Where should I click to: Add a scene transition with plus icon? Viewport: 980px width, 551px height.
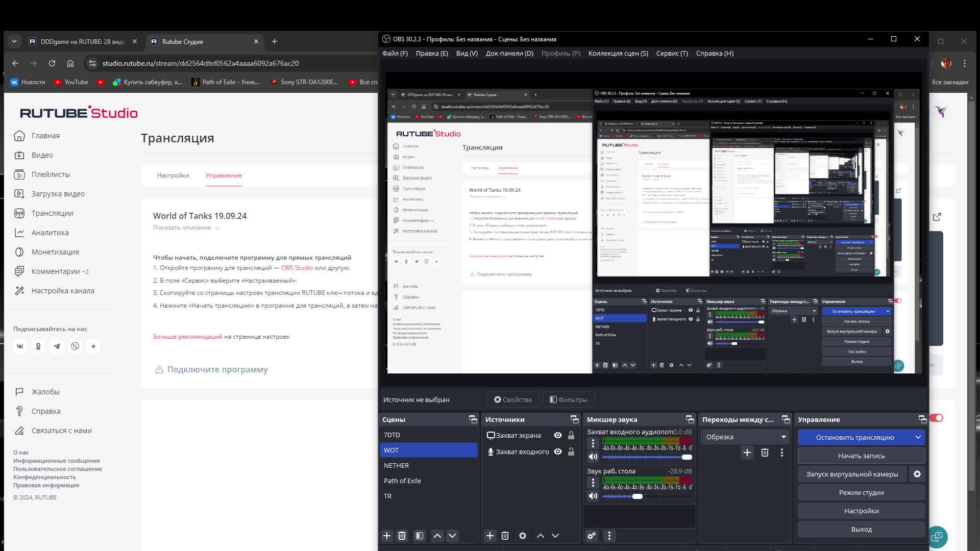pyautogui.click(x=747, y=453)
